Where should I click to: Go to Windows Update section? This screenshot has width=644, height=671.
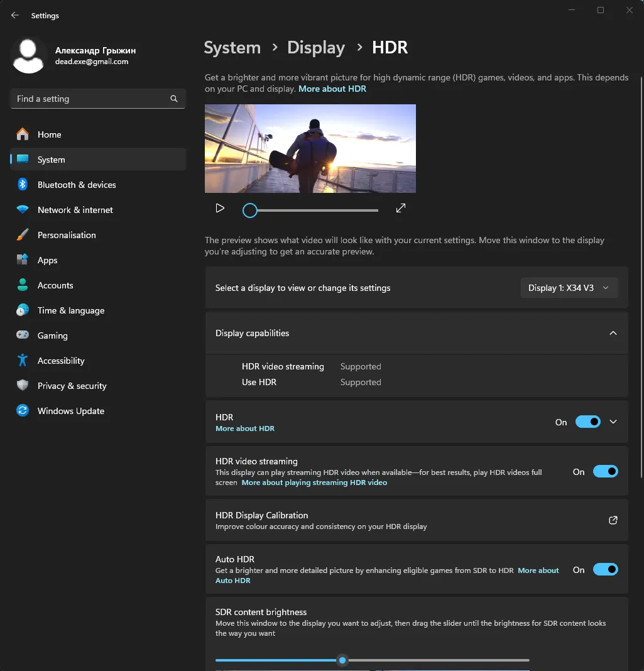click(x=71, y=411)
